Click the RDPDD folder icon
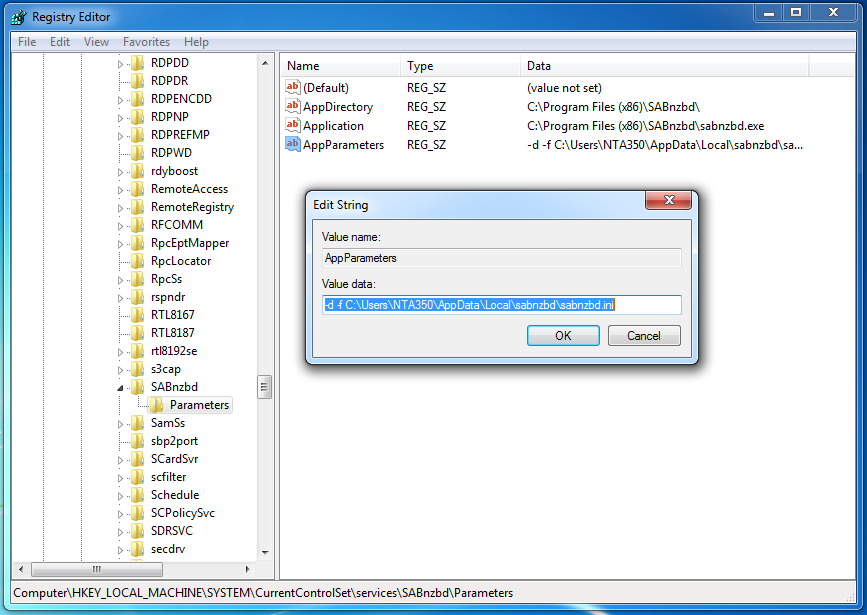The image size is (867, 615). (x=138, y=63)
